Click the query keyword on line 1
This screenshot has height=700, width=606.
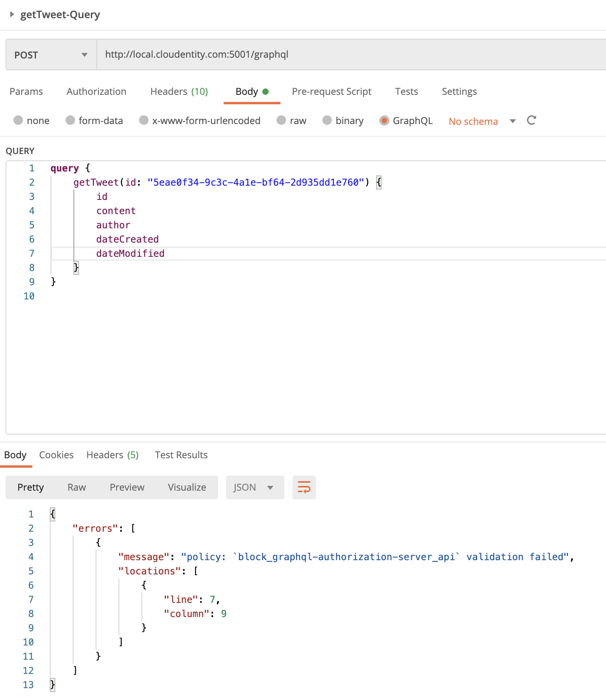pos(65,168)
